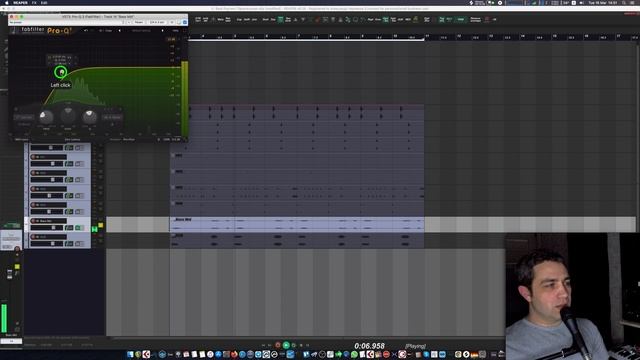Viewport: 640px width, 360px height.
Task: Open the Edit menu in menu bar
Action: point(44,2)
